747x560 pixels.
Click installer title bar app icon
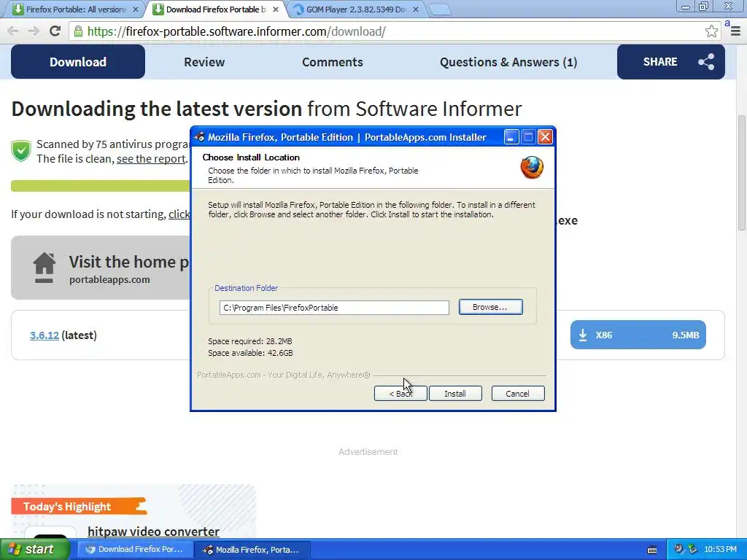coord(200,137)
